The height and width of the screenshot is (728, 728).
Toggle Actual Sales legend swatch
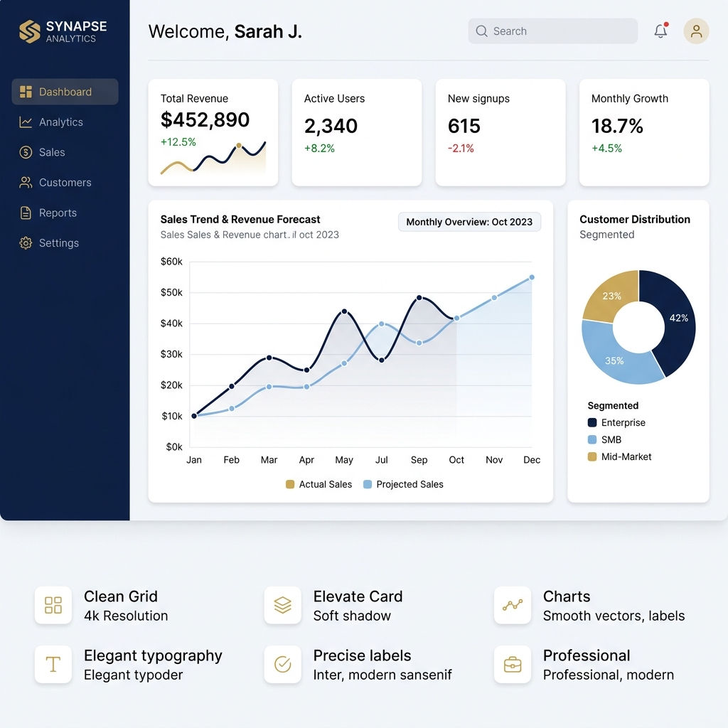(290, 484)
